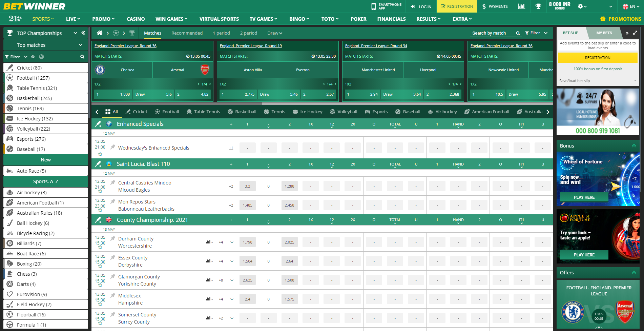Click the Chelsea club logo
Screen dimensions: 644x331
pos(100,70)
